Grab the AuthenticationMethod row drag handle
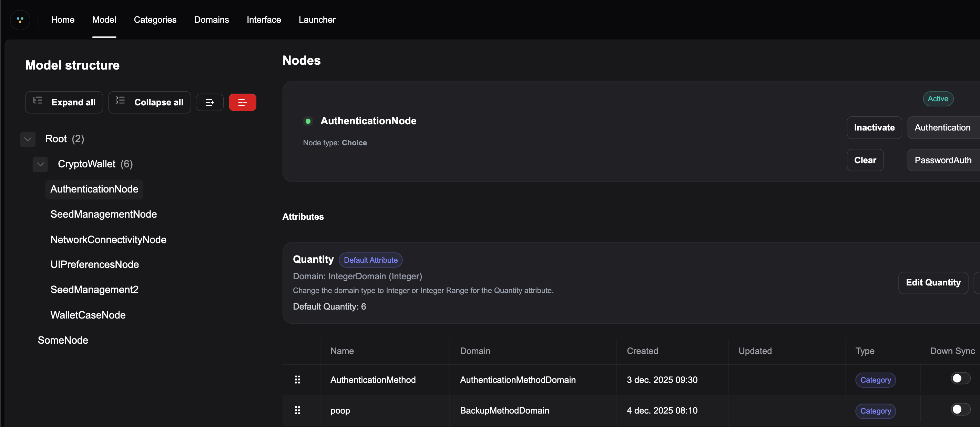Screen dimensions: 980x427 297,379
